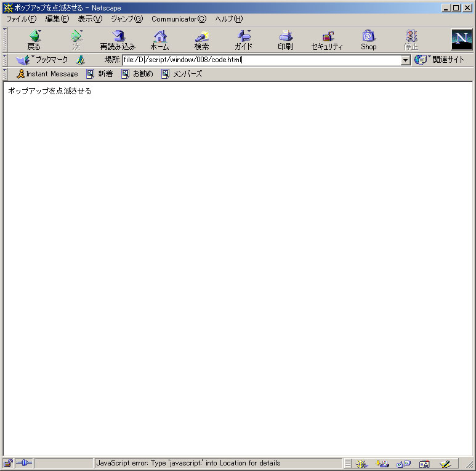This screenshot has height=471, width=476.
Task: Open Related Sites (関連サイト) button
Action: 439,60
